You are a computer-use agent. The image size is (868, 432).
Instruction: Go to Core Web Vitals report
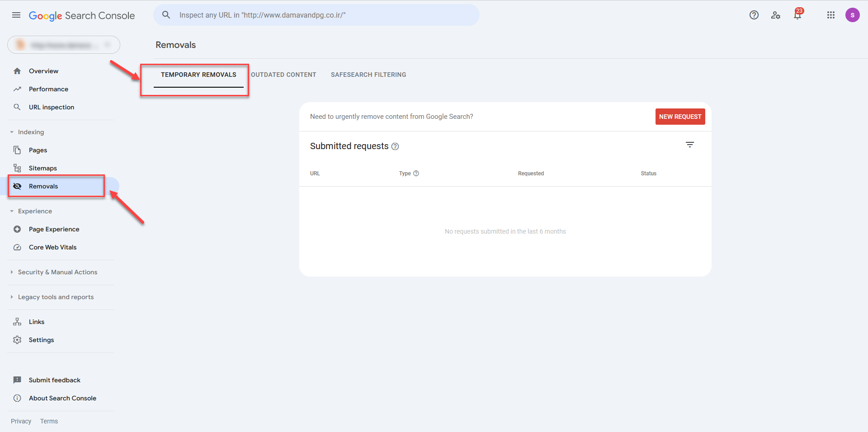point(52,247)
